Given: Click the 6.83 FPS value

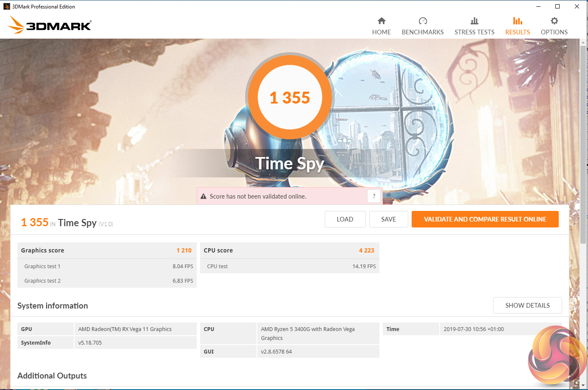Looking at the screenshot, I should pyautogui.click(x=183, y=281).
